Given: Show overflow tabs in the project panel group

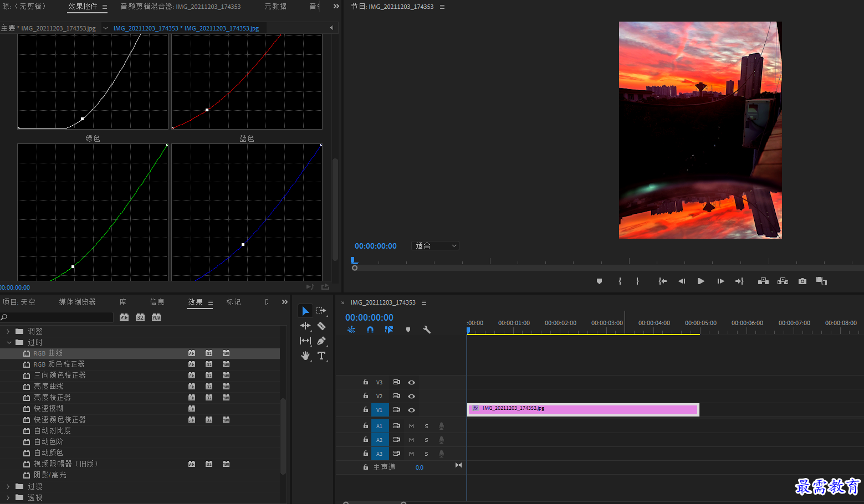Looking at the screenshot, I should tap(284, 302).
